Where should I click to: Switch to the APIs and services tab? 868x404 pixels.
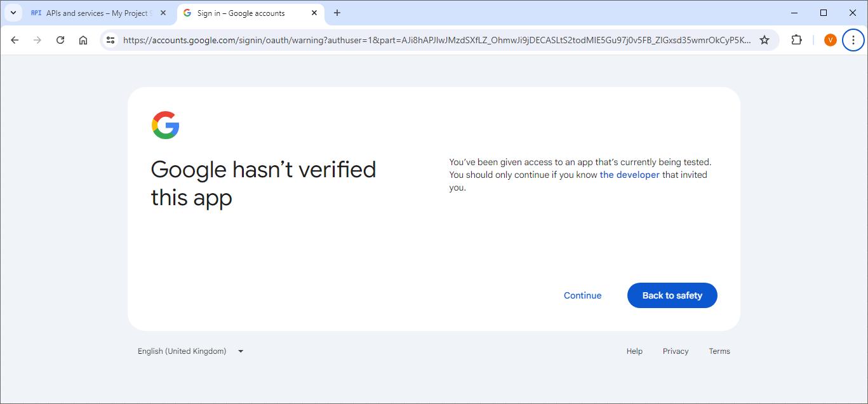pyautogui.click(x=98, y=13)
